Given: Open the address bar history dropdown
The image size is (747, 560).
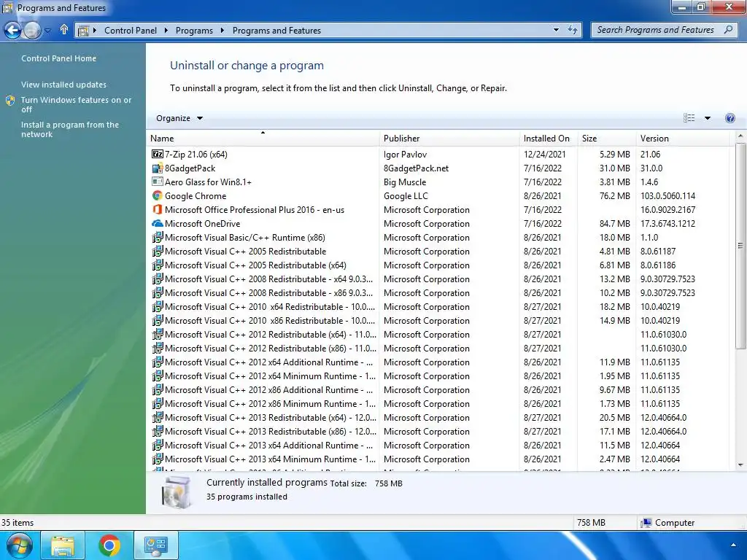Looking at the screenshot, I should point(556,30).
